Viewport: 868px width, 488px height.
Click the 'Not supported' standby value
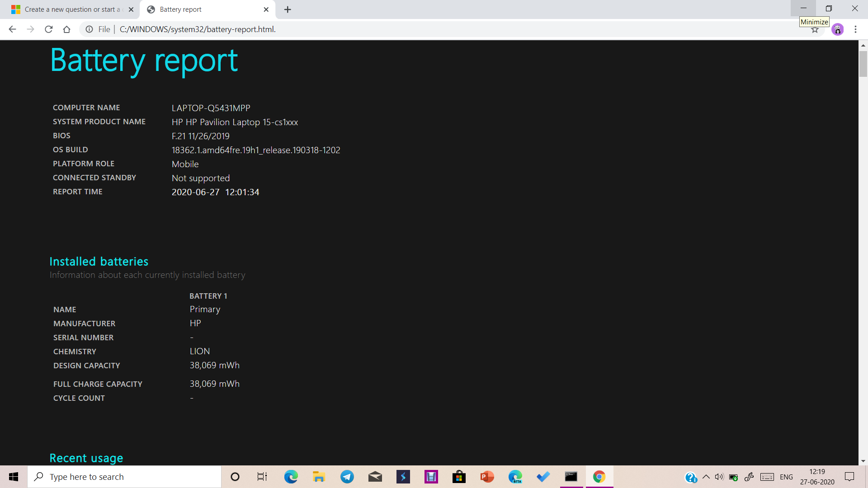click(200, 178)
